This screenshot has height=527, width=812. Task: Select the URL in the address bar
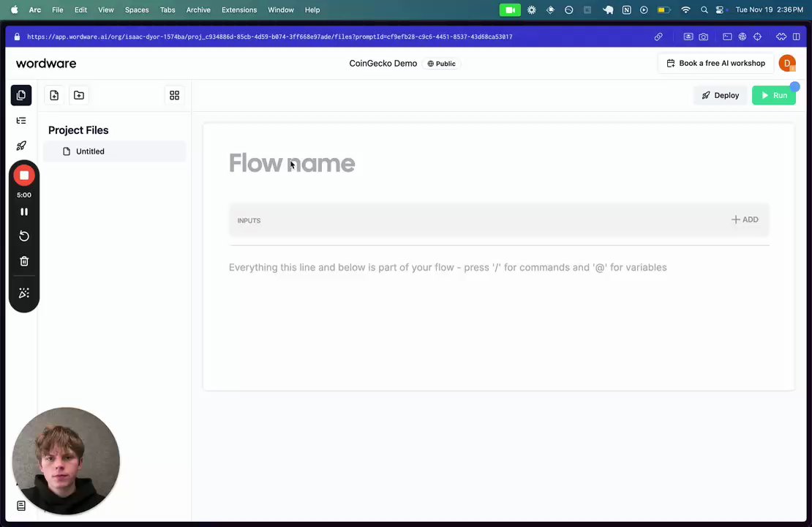(x=270, y=37)
